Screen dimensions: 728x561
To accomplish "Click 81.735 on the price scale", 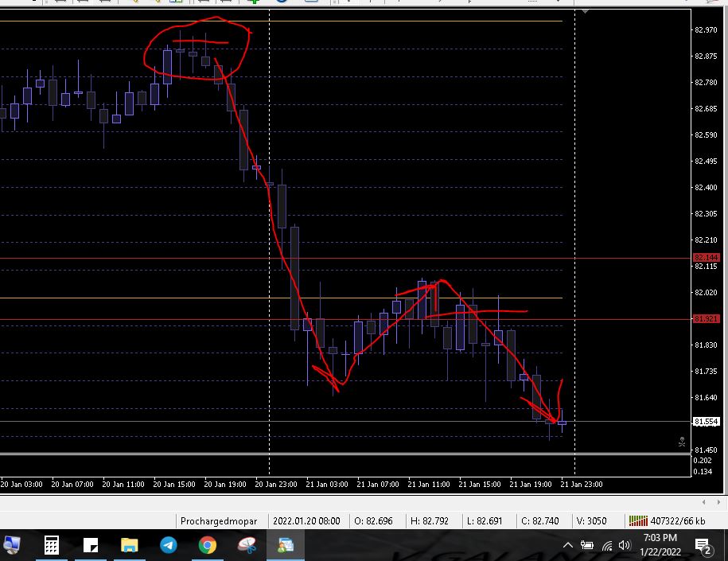I will (x=706, y=371).
